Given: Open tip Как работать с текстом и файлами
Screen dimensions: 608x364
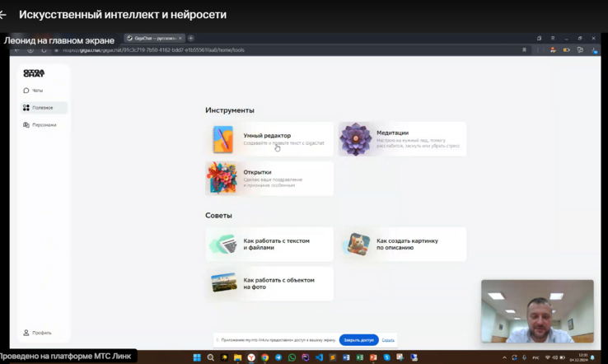Looking at the screenshot, I should tap(269, 245).
